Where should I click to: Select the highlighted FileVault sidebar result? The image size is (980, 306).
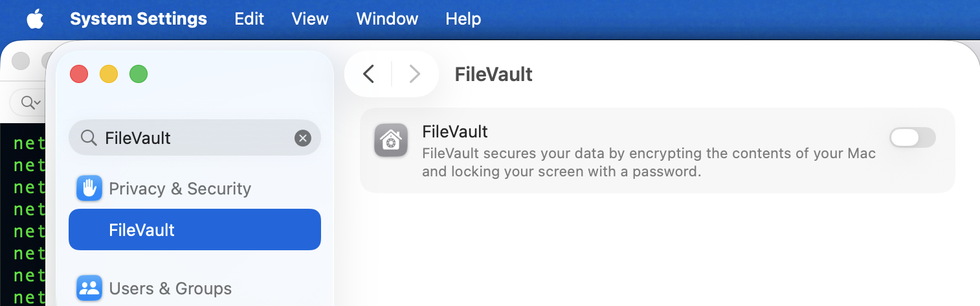coord(194,230)
